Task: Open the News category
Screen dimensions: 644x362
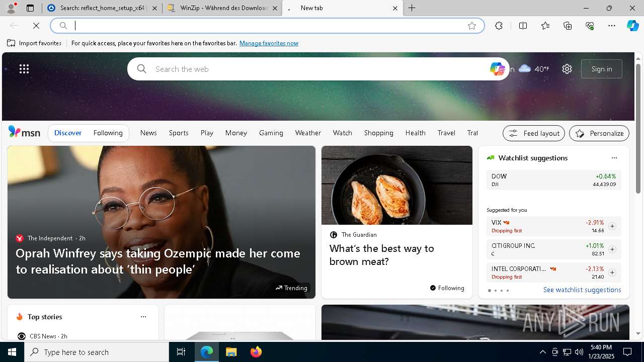Action: (148, 133)
